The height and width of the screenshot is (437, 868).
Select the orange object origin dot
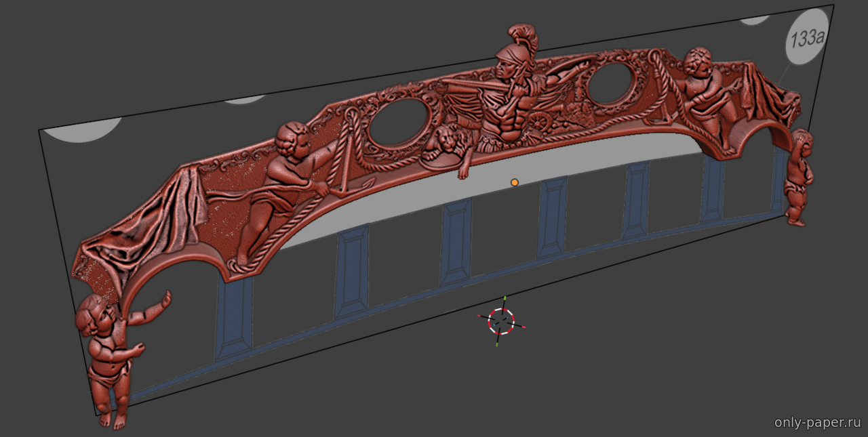(x=515, y=182)
